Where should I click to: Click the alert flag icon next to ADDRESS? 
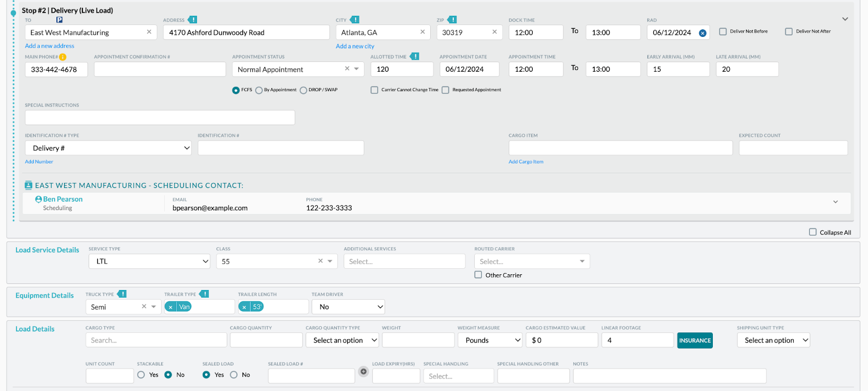[193, 20]
